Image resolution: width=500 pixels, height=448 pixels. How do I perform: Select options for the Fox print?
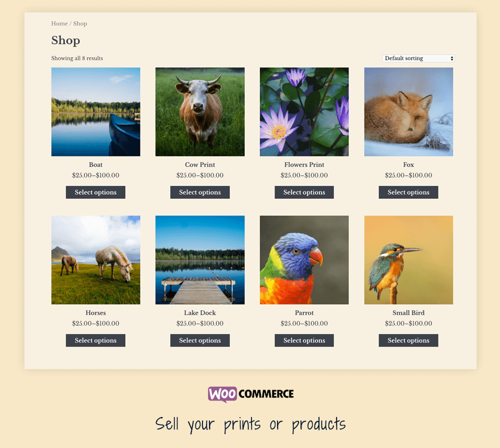point(408,192)
